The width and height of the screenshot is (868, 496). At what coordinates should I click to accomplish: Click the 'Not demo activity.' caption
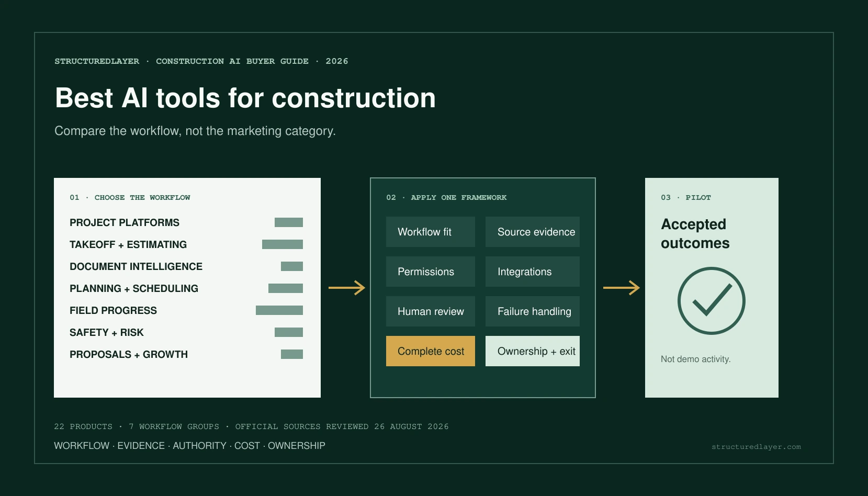point(695,359)
